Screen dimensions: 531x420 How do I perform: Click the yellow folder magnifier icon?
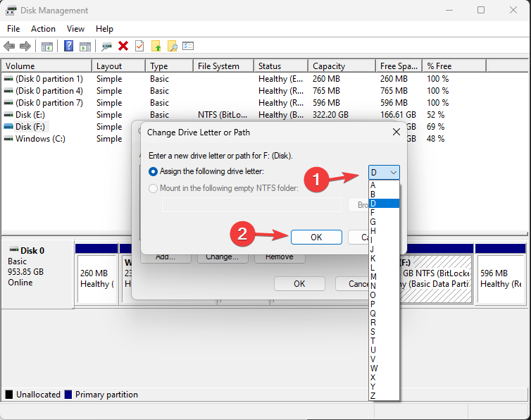[x=172, y=46]
